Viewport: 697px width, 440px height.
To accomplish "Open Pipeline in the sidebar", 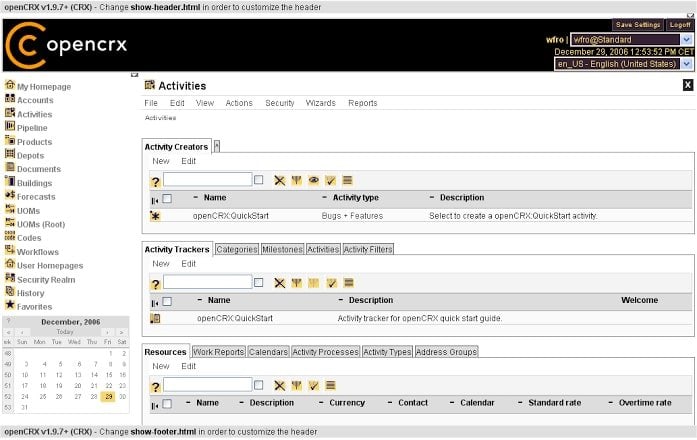I will tap(32, 128).
